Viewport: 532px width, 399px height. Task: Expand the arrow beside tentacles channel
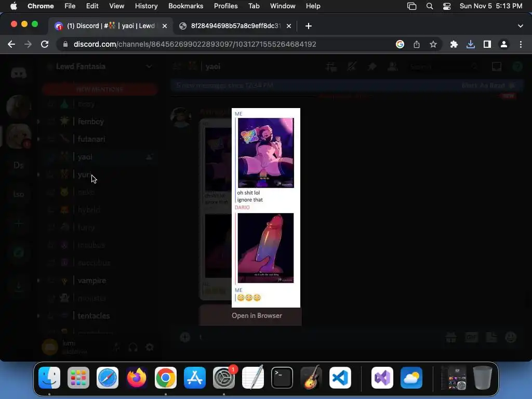tap(38, 316)
